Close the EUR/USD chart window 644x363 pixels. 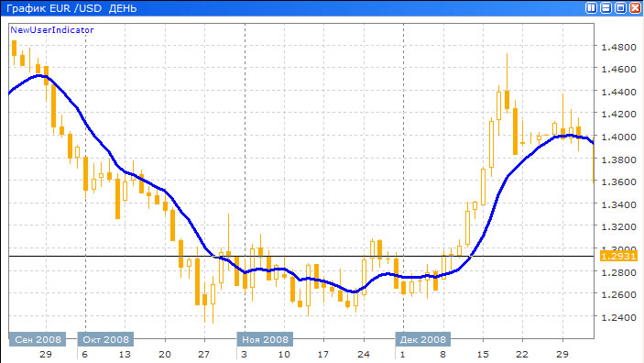[x=636, y=8]
